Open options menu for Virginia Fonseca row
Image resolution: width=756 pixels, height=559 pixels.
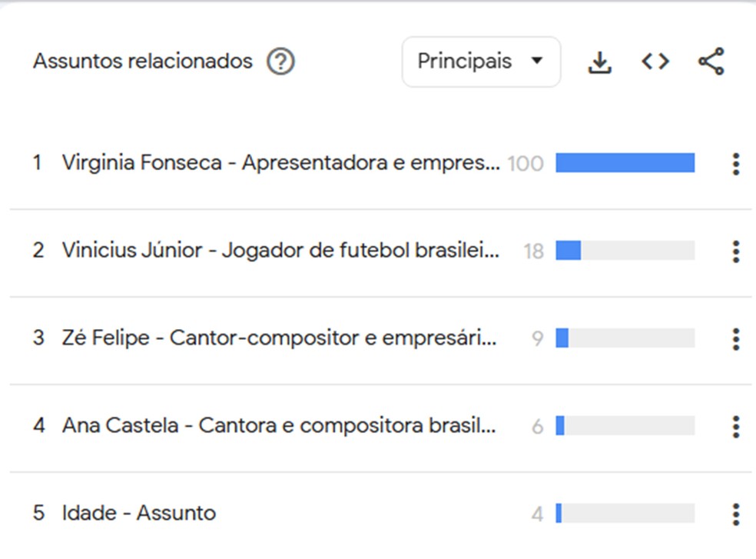(734, 163)
